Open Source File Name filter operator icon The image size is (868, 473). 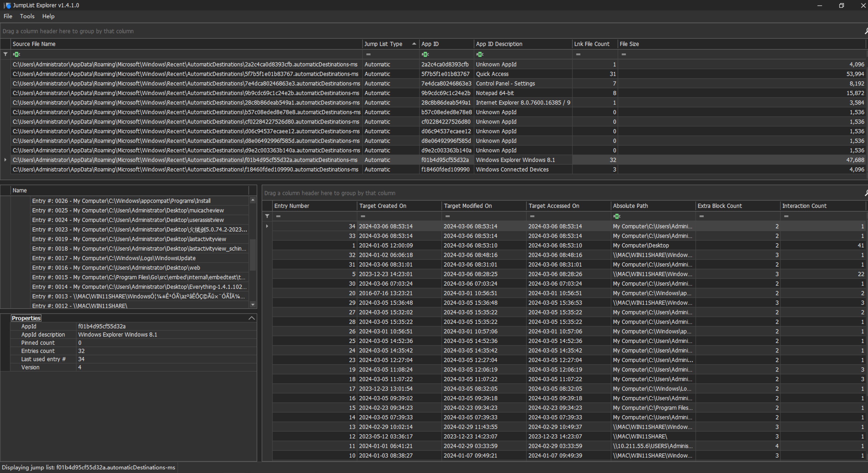tap(16, 54)
